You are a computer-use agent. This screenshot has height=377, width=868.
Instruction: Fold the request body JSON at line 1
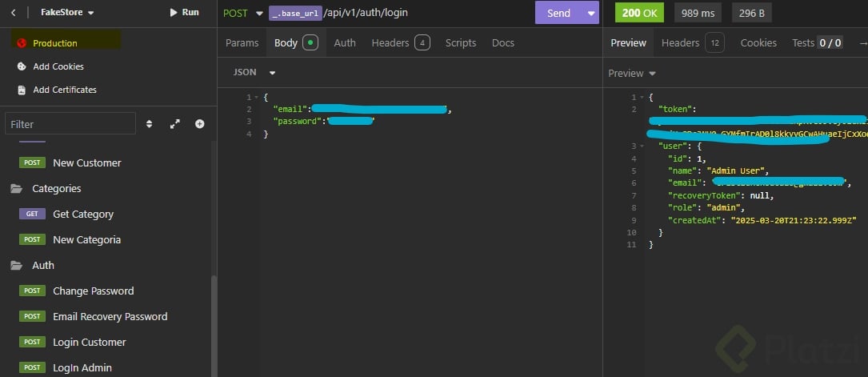tap(256, 98)
